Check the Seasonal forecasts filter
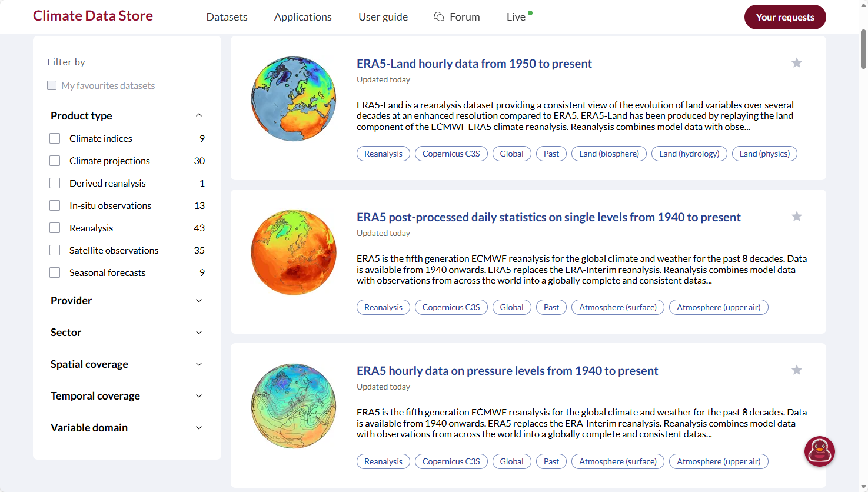 (x=55, y=272)
